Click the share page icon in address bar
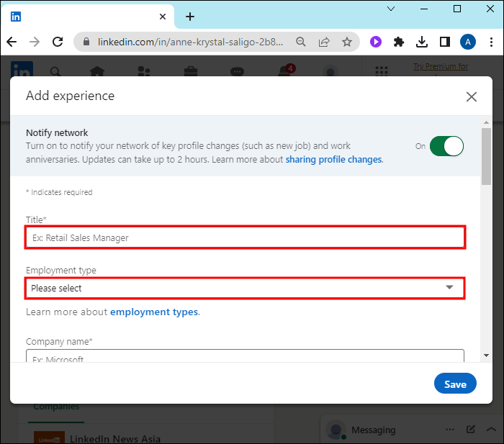This screenshot has height=444, width=504. [x=324, y=42]
